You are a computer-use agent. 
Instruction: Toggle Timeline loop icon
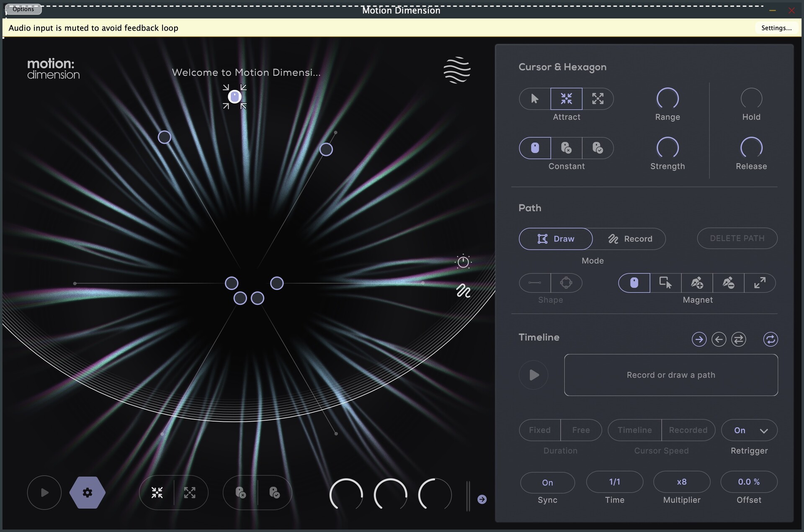pyautogui.click(x=770, y=339)
